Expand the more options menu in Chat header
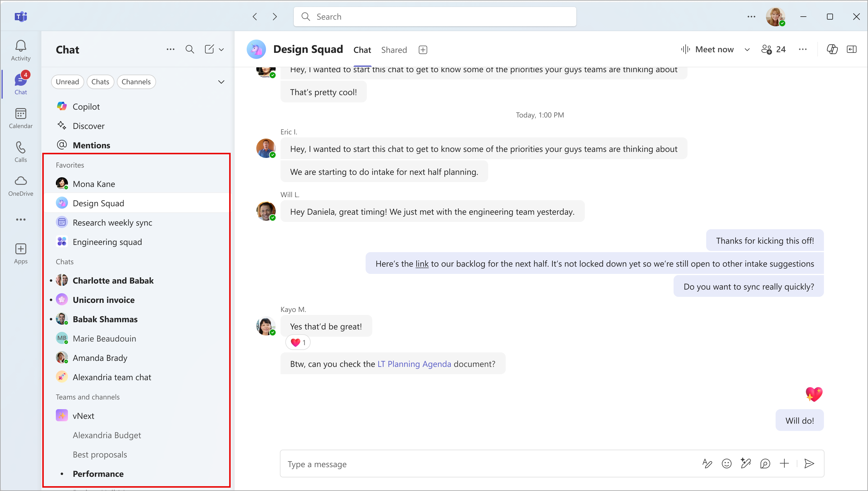 point(170,49)
